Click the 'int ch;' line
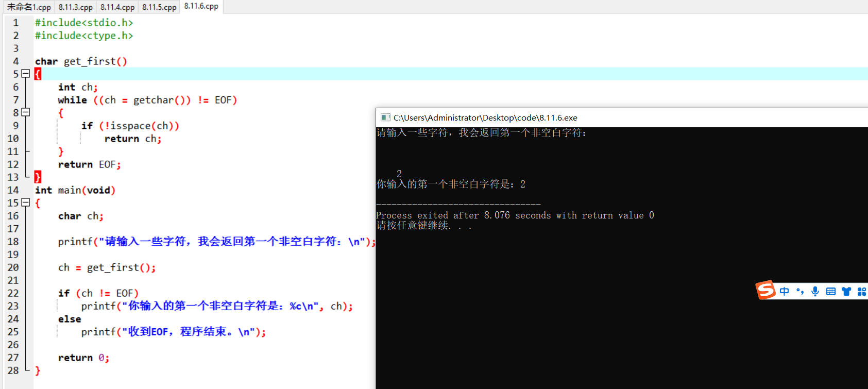868x389 pixels. click(x=78, y=87)
